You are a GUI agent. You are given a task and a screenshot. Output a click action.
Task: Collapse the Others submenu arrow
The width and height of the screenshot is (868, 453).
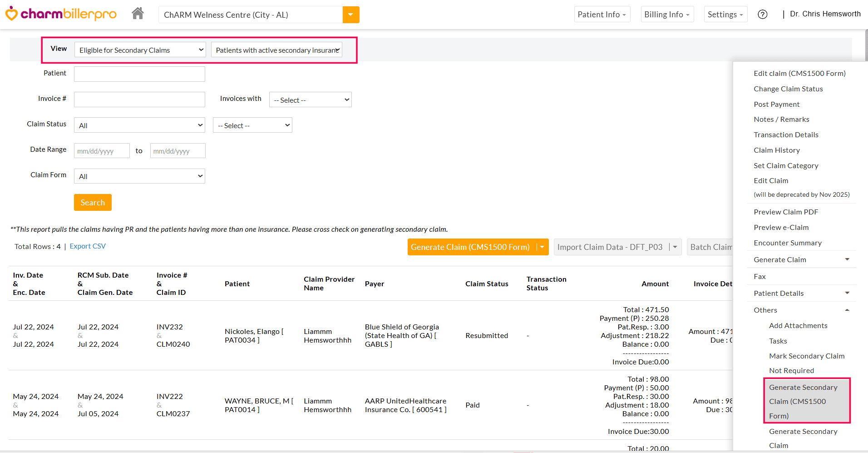coord(847,310)
